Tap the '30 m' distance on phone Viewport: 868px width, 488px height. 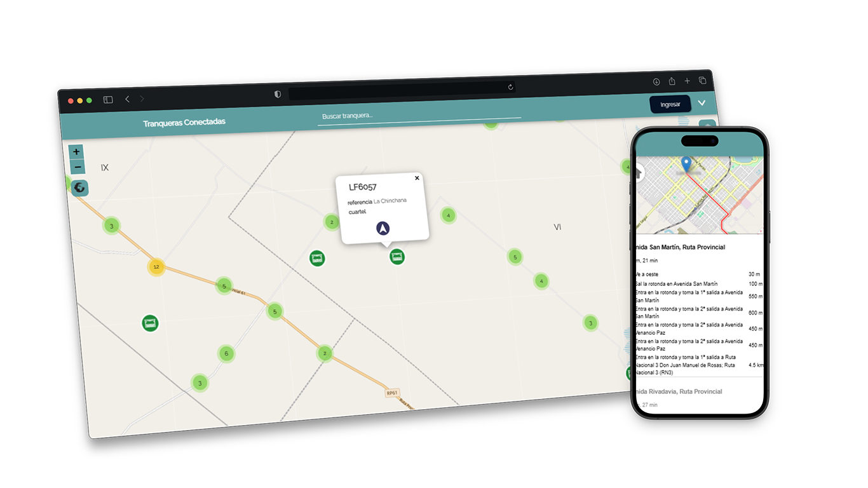(x=754, y=274)
